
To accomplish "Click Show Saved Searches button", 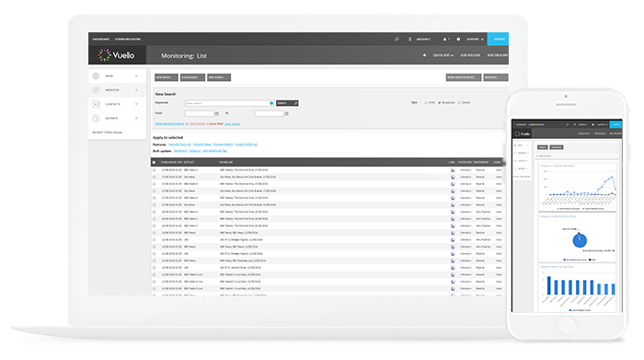I will (x=464, y=77).
